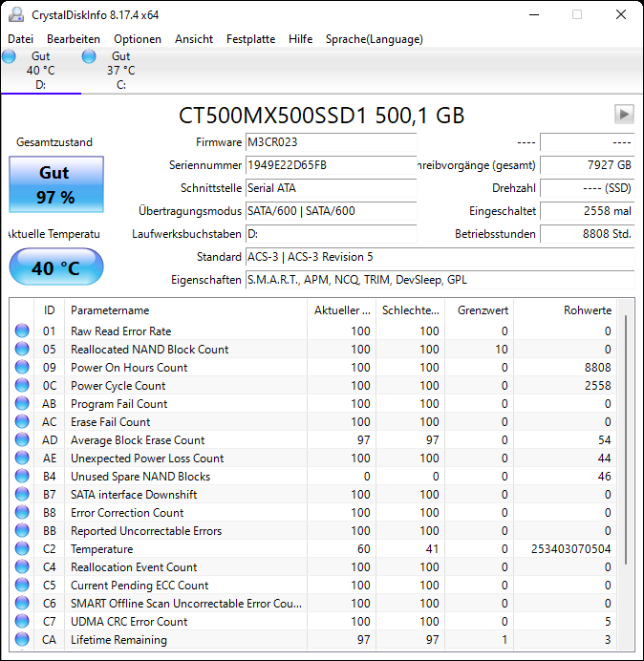Click the serial number field 1949E22D65FB
The image size is (644, 661).
click(x=331, y=165)
